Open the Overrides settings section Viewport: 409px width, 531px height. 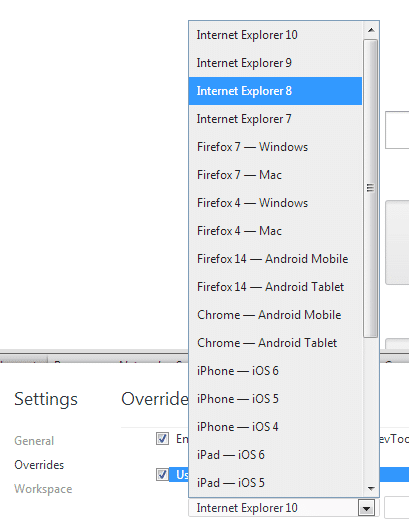(39, 465)
